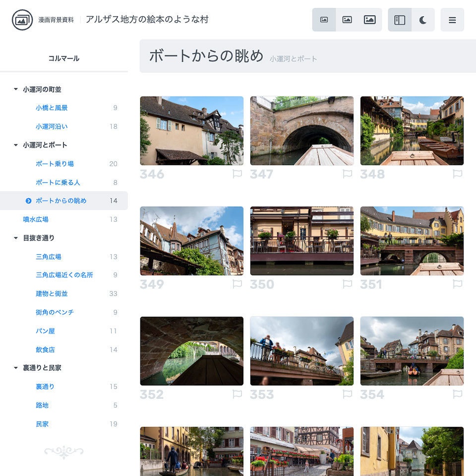Select the small thumbnail size icon
Image resolution: width=476 pixels, height=476 pixels.
pos(324,19)
